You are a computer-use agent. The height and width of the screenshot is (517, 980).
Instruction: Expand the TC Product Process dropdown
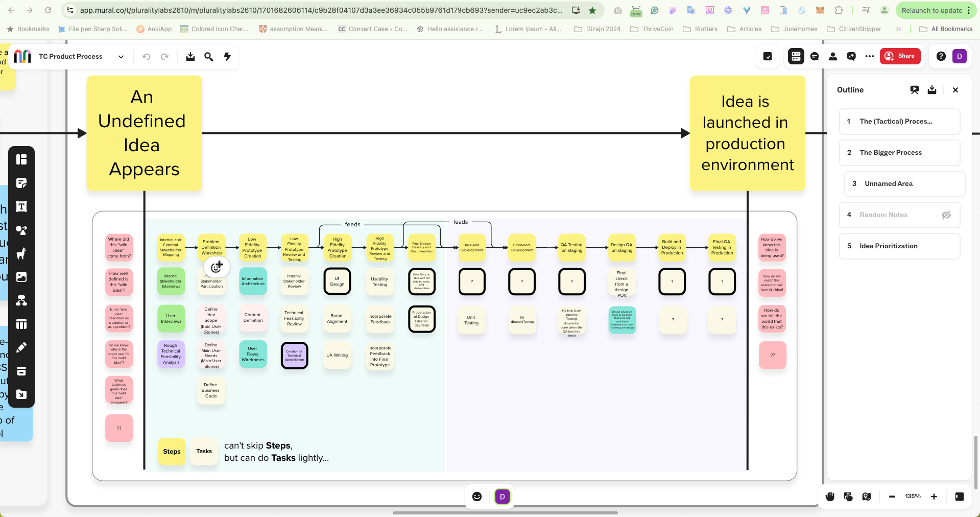point(121,57)
